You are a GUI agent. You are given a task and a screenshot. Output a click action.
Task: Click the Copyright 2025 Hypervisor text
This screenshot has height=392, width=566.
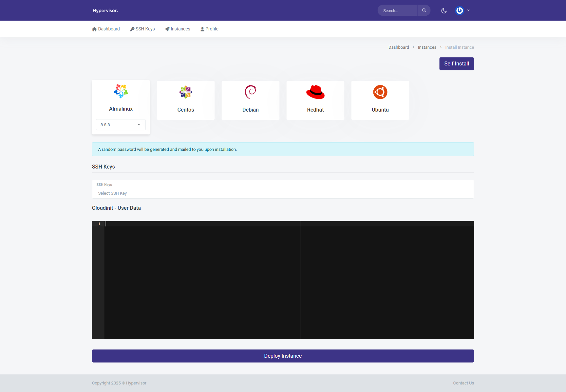tap(119, 383)
